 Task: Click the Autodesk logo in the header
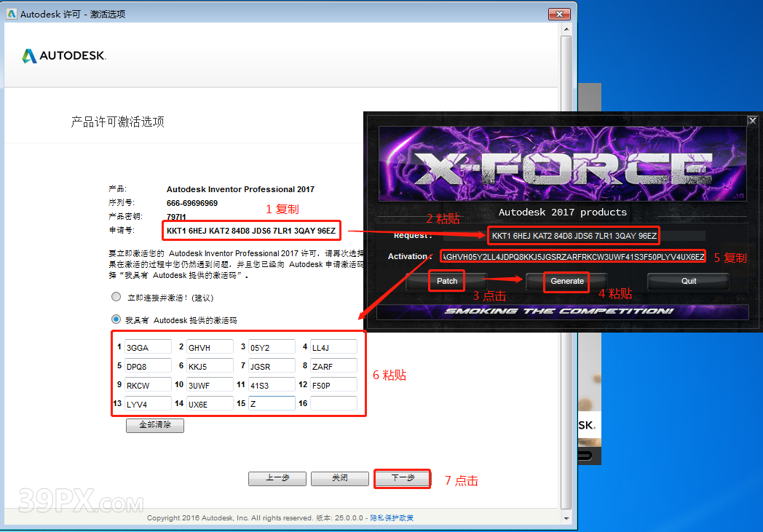pos(64,55)
